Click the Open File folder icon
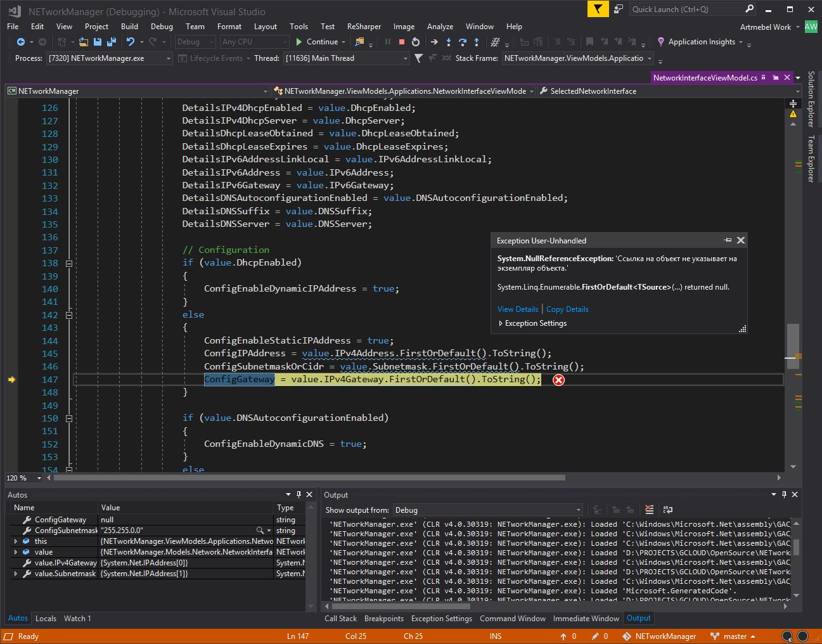The image size is (822, 644). point(84,42)
